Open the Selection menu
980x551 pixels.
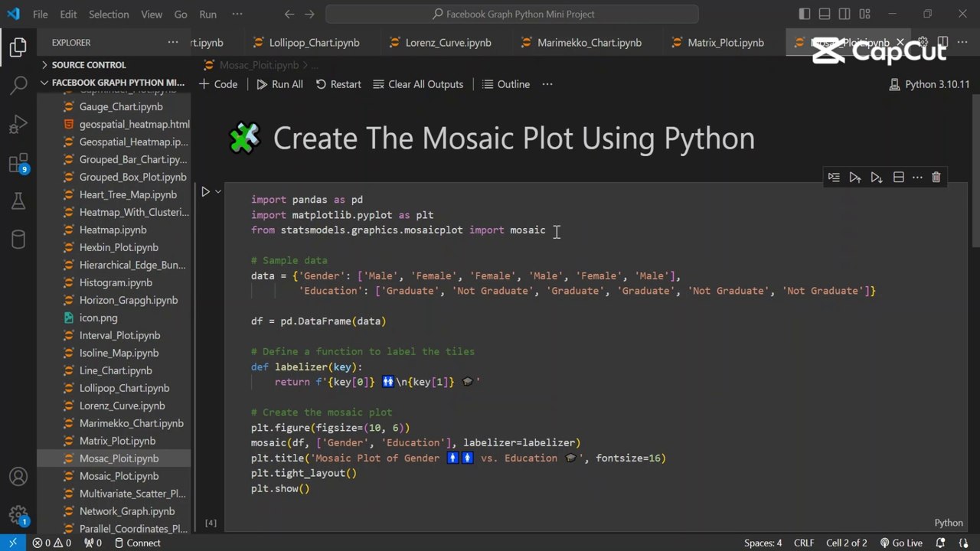(x=109, y=14)
